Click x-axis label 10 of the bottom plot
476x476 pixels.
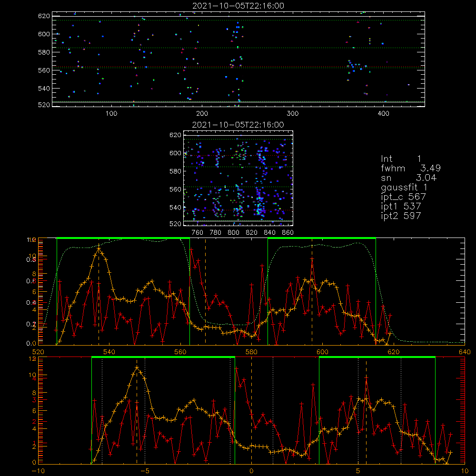(x=465, y=471)
